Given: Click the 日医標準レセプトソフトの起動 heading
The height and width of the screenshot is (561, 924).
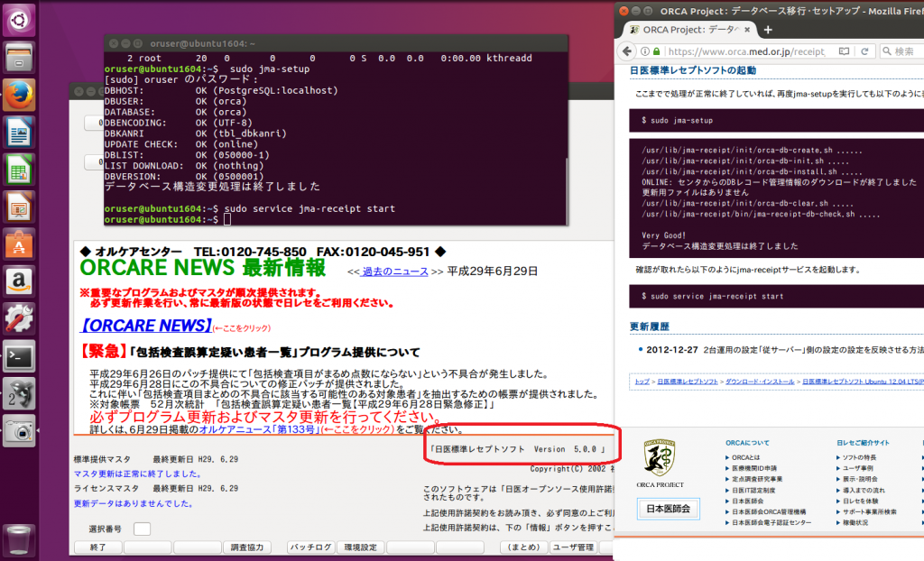Looking at the screenshot, I should point(692,70).
